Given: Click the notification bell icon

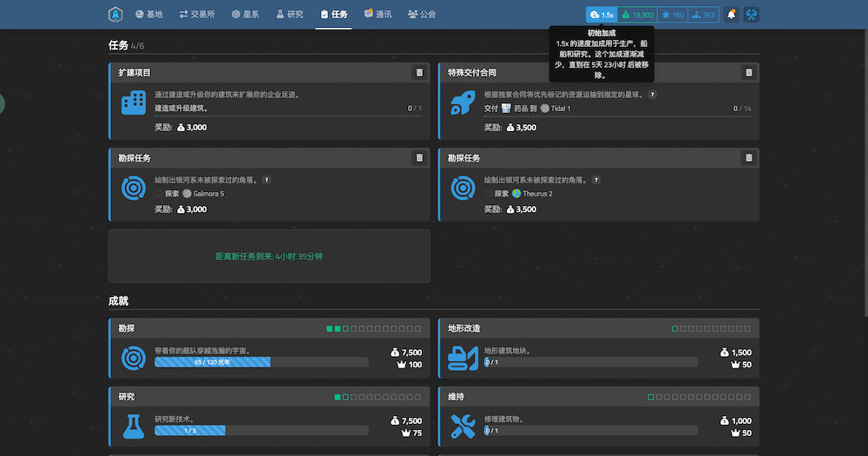Looking at the screenshot, I should (732, 15).
